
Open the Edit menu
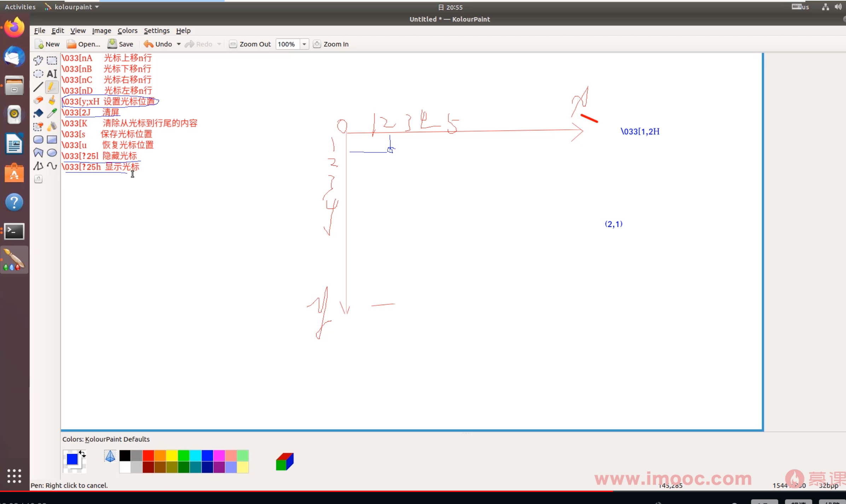click(58, 31)
